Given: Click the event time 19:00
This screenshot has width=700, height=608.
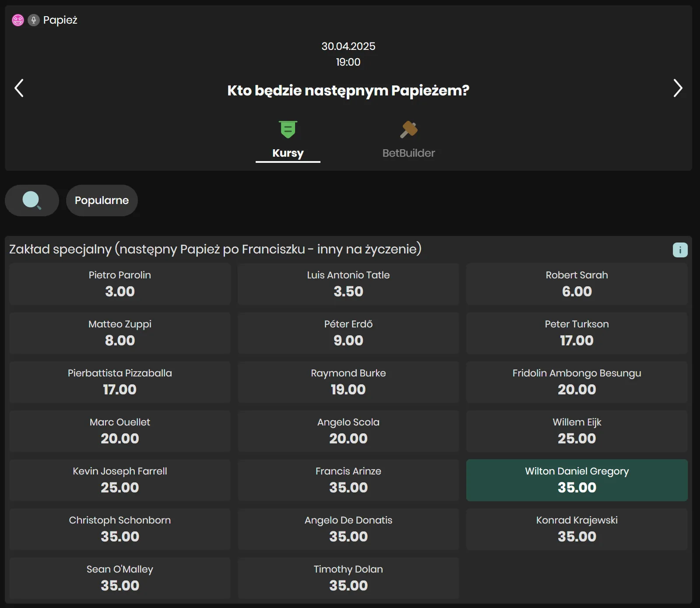Looking at the screenshot, I should click(x=348, y=62).
